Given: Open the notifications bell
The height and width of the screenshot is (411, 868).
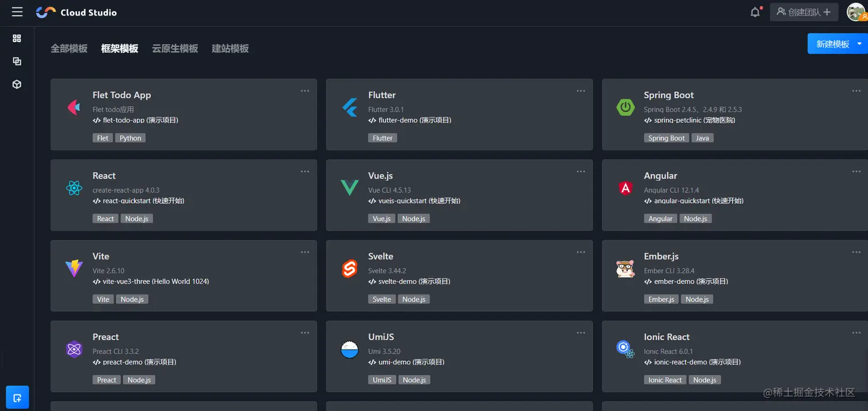Looking at the screenshot, I should tap(755, 12).
